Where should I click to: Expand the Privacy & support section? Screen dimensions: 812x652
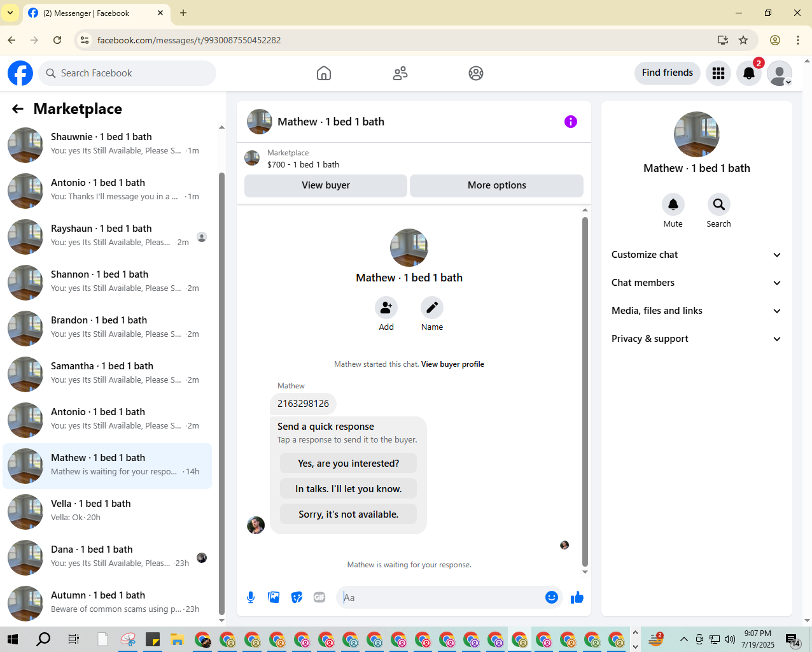697,339
